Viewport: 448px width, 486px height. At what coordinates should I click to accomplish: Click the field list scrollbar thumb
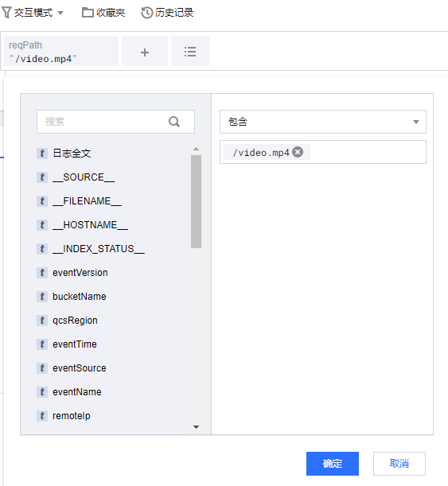click(196, 201)
